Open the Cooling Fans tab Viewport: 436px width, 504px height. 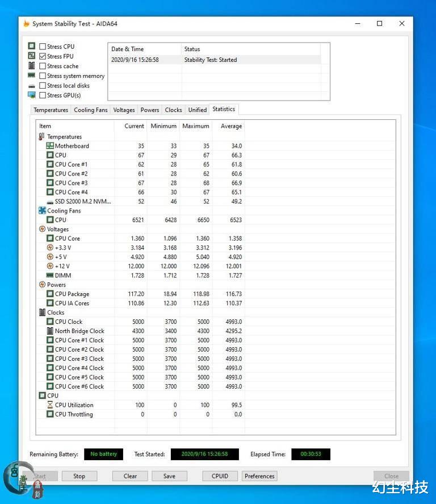(90, 110)
